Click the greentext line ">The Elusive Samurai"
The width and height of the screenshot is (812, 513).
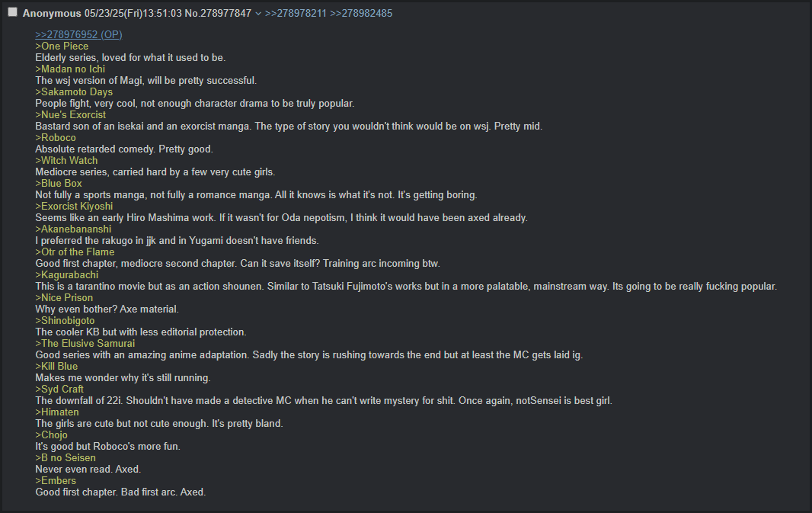tap(85, 344)
